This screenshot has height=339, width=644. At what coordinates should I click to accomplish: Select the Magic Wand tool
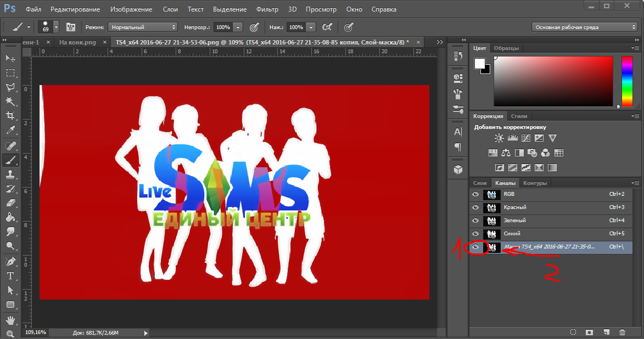pos(10,101)
